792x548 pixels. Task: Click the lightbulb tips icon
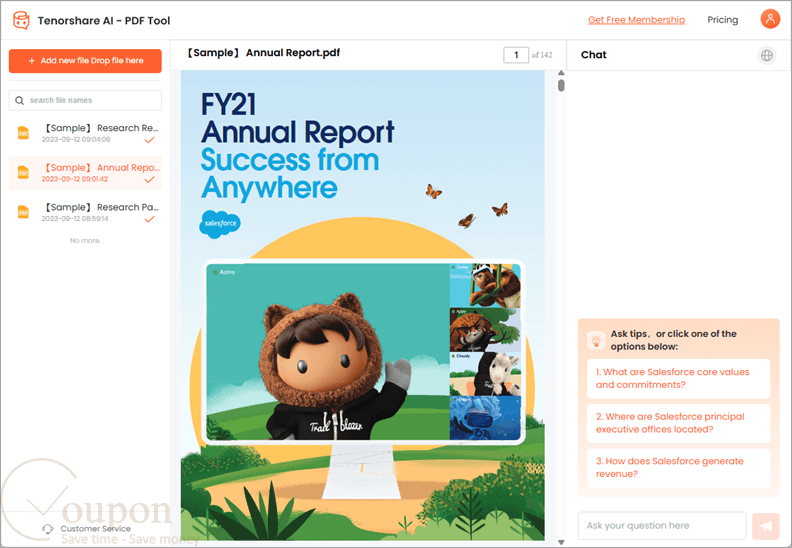[596, 340]
